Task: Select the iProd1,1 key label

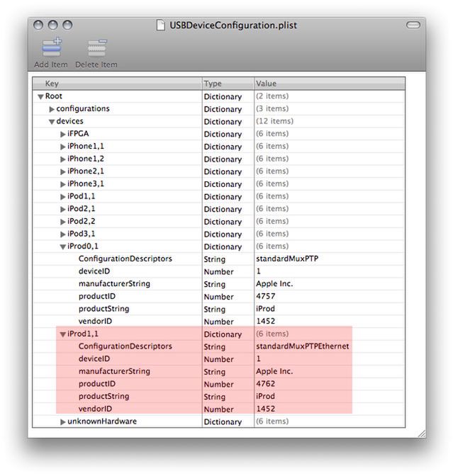Action: pyautogui.click(x=83, y=334)
